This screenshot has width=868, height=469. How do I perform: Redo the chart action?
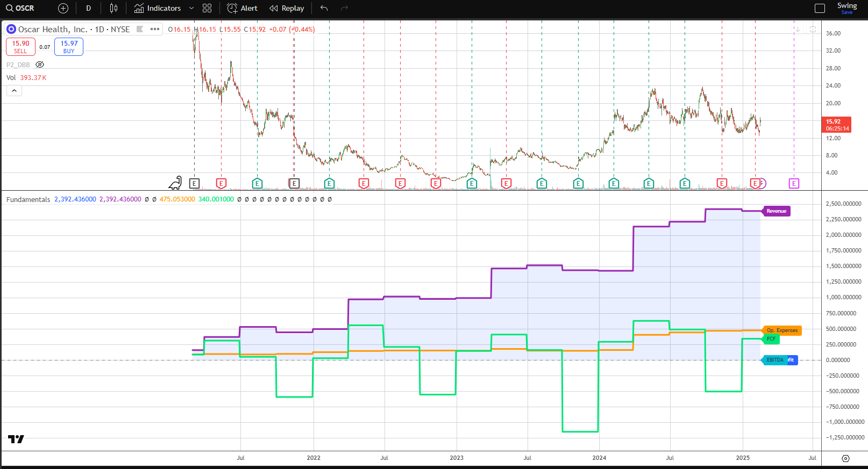(x=345, y=8)
